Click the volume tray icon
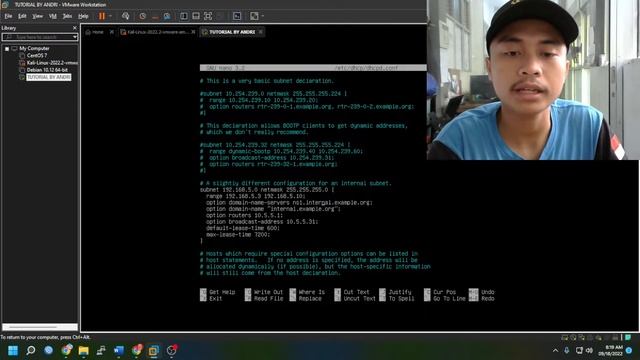The image size is (640, 360). click(589, 351)
